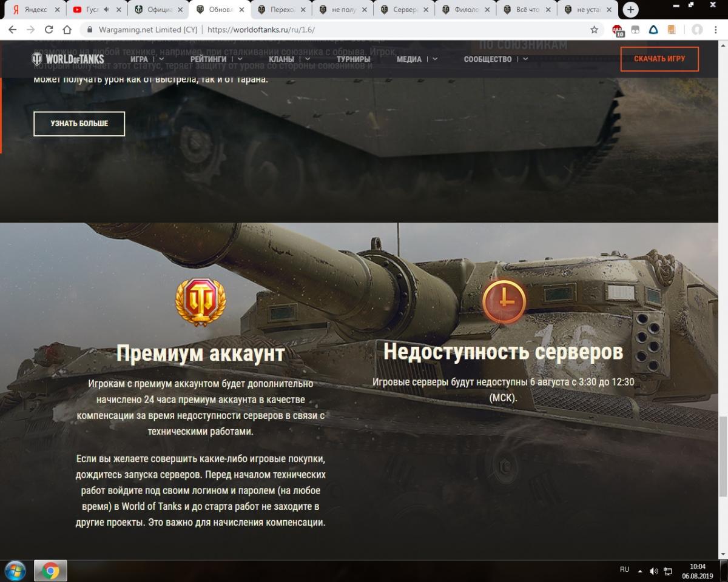
Task: Show hidden tray icons
Action: pos(641,571)
